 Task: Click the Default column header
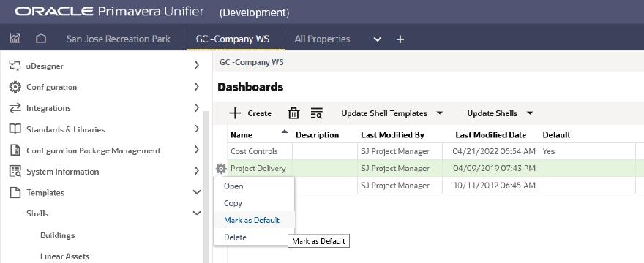(556, 134)
